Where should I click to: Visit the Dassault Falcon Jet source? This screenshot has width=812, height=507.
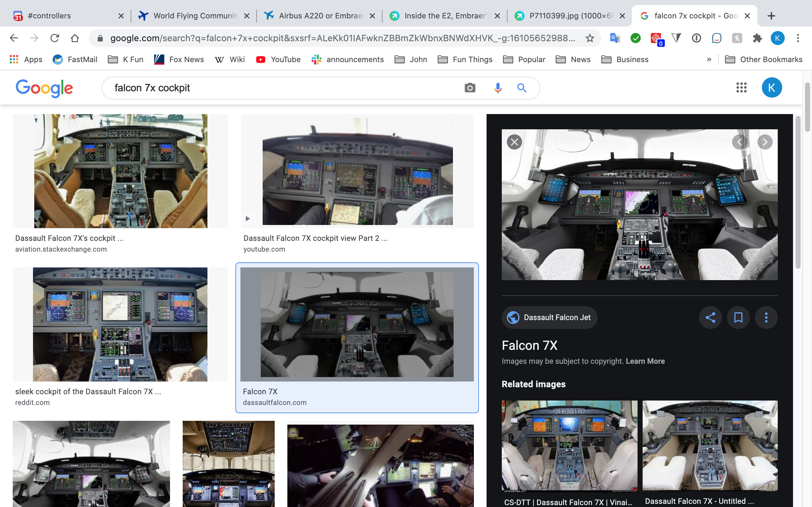(549, 317)
